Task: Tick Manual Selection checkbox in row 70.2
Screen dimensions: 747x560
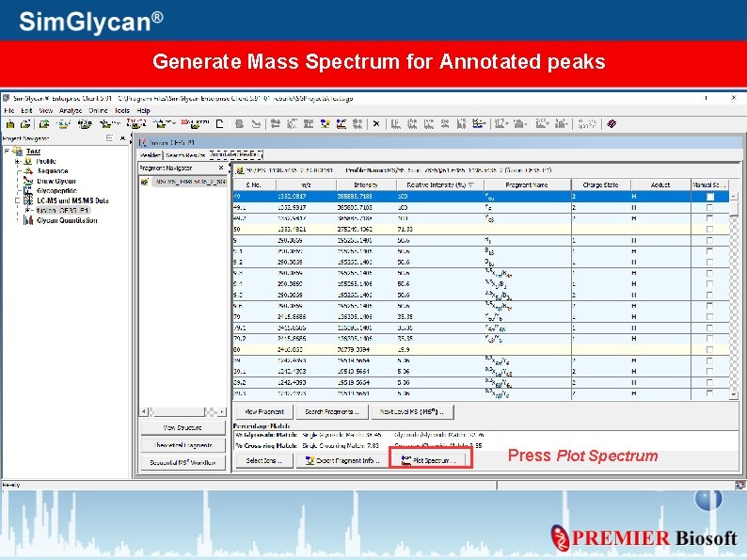Action: 710,339
